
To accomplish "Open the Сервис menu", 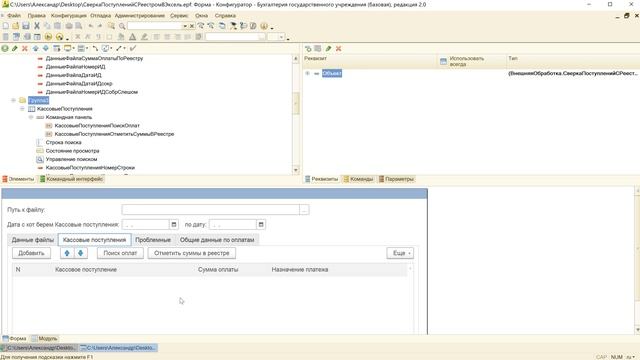I will [x=179, y=16].
